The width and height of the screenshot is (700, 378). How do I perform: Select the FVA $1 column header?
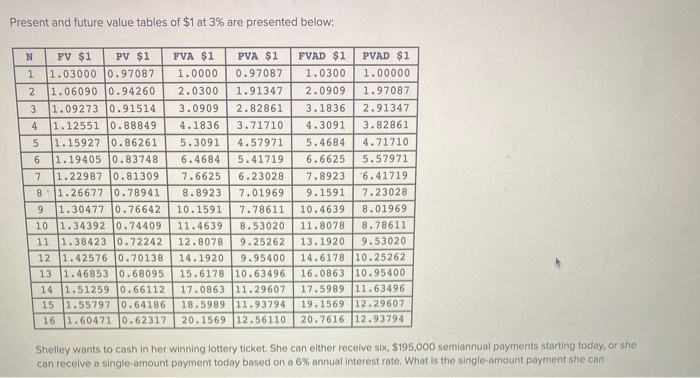(x=194, y=56)
